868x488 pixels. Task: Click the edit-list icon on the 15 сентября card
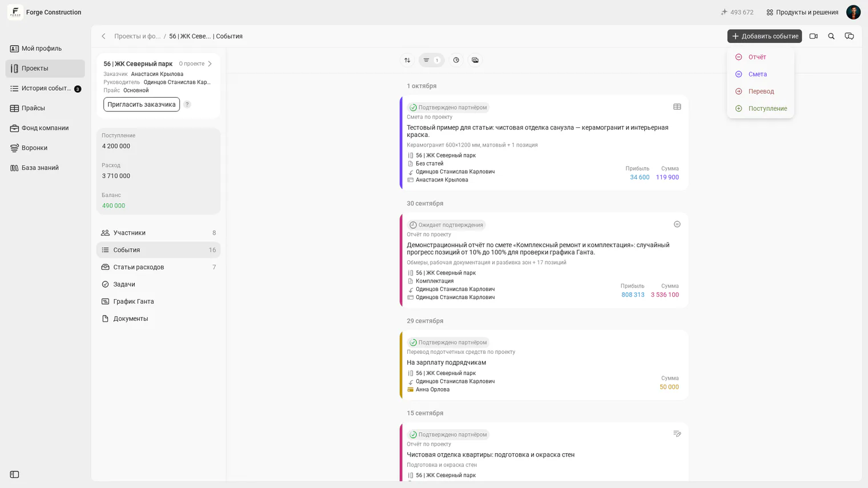(x=677, y=434)
